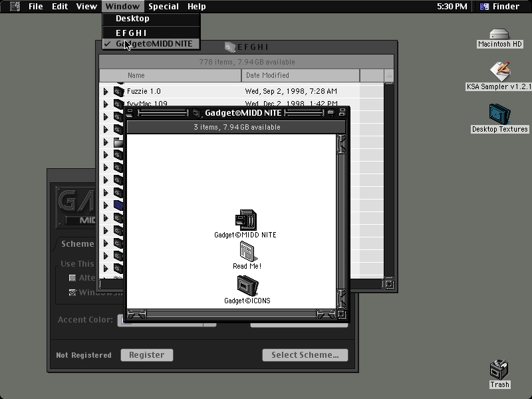Click the vertical scrollbar of Gadget©MIDD NITE window
The height and width of the screenshot is (399, 532).
(x=341, y=222)
